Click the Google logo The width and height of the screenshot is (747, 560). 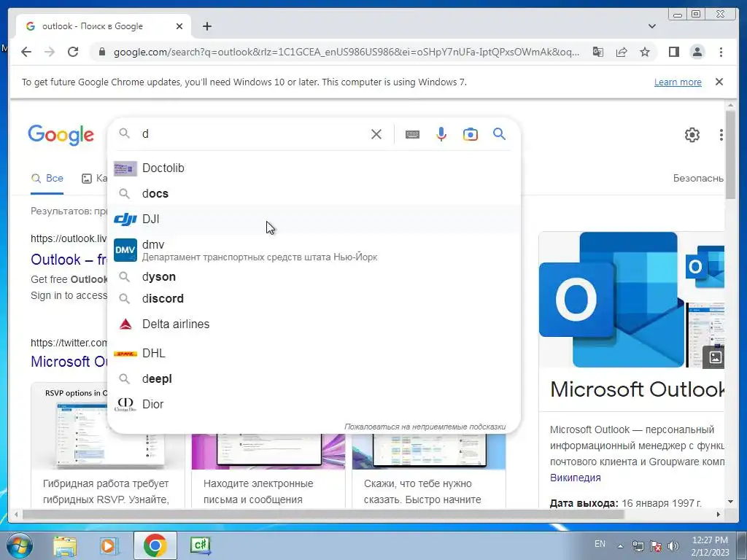[61, 135]
